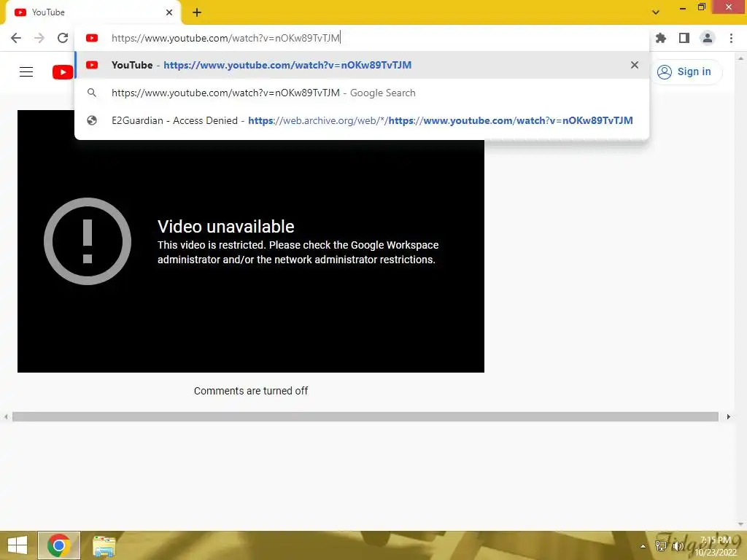This screenshot has width=747, height=560.
Task: Open a new tab with the plus button
Action: [197, 12]
